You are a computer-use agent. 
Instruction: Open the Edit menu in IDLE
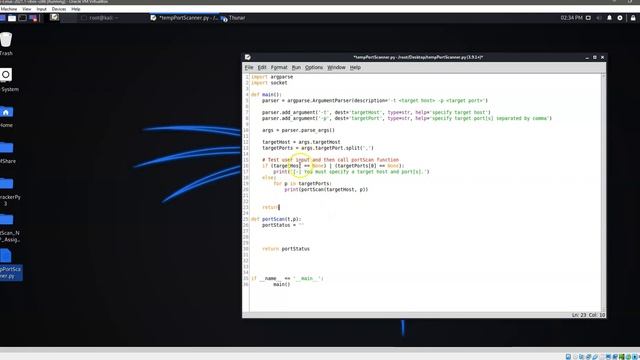[262, 67]
